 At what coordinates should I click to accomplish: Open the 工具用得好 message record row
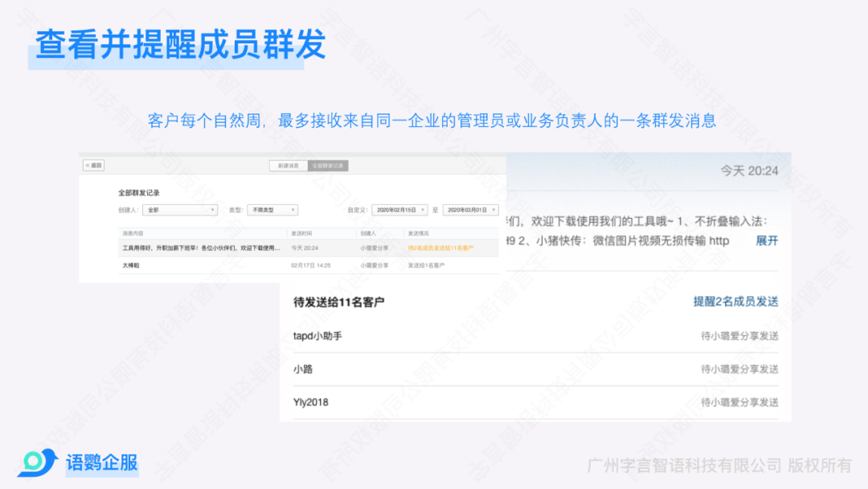pos(201,248)
